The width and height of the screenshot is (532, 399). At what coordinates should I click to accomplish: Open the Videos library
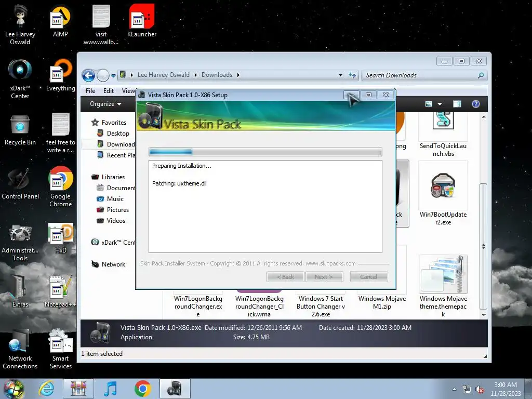pyautogui.click(x=111, y=220)
